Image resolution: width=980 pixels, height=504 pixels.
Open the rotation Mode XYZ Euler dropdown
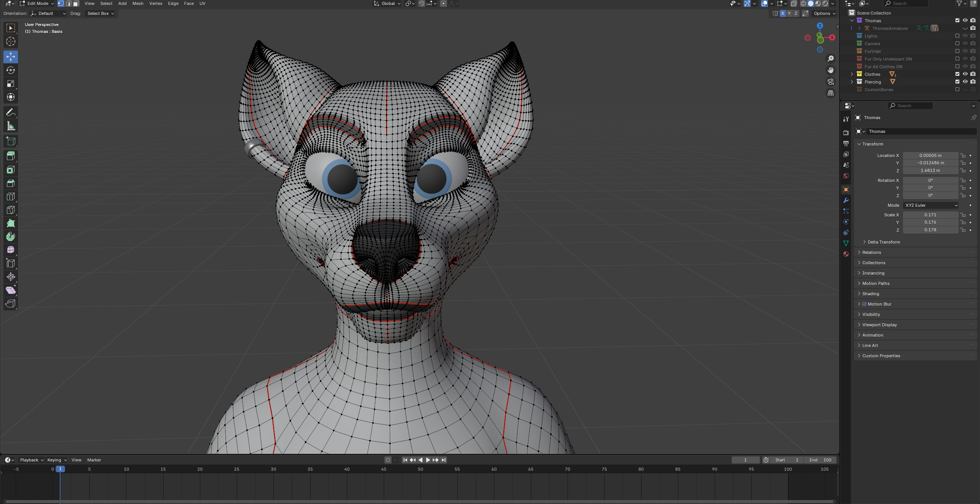pyautogui.click(x=931, y=205)
